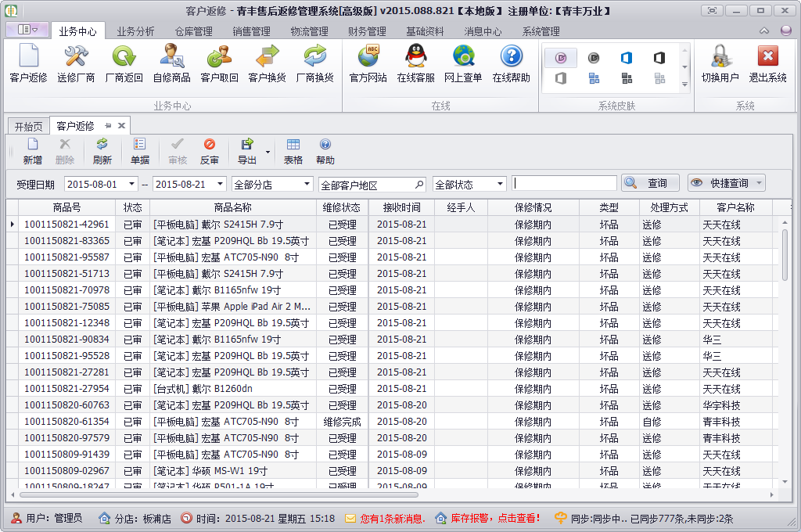Click 表格 toolbar button
The height and width of the screenshot is (532, 801).
[293, 151]
